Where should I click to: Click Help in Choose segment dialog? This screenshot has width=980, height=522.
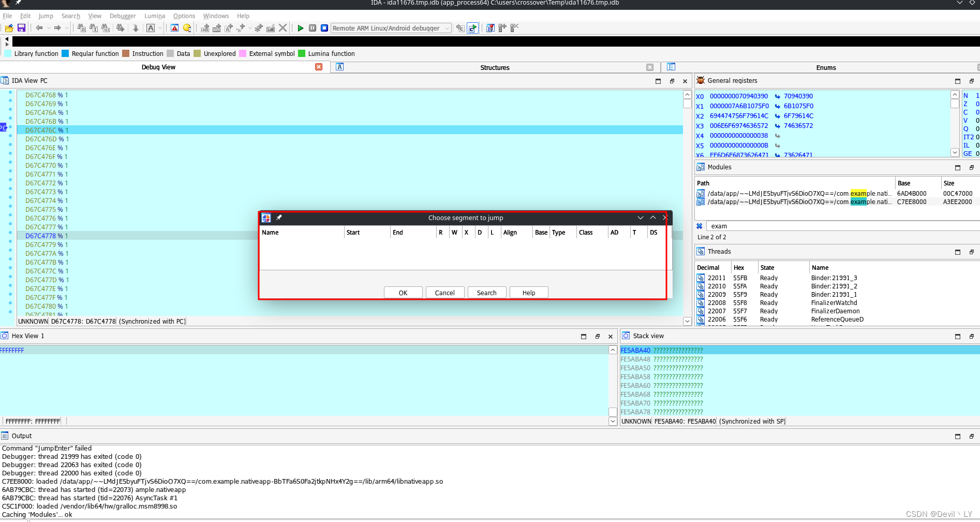point(529,293)
